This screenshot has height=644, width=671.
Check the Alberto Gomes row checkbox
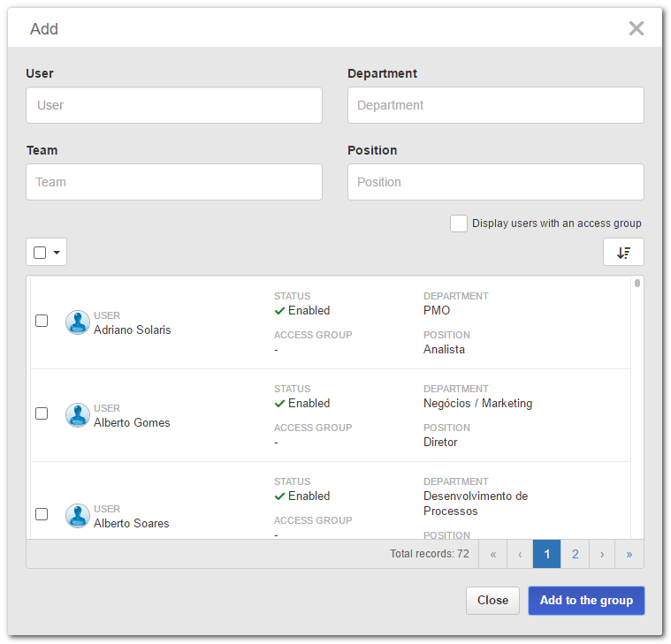[x=42, y=413]
